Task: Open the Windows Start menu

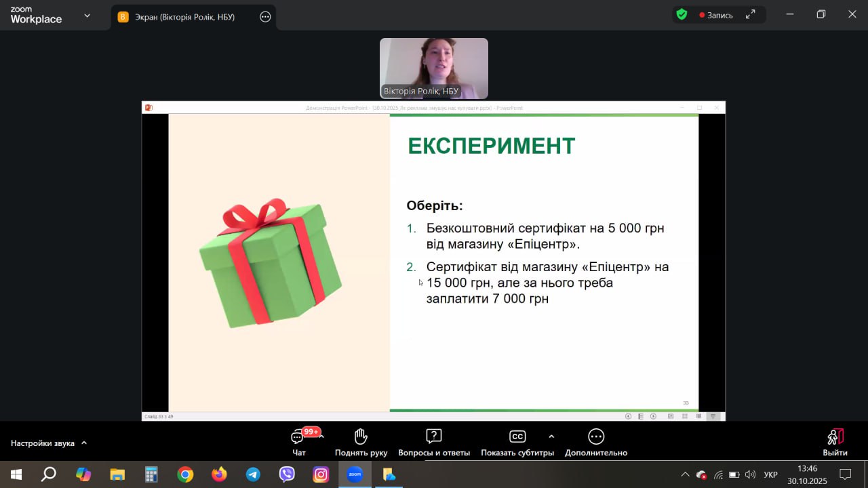Action: click(16, 474)
